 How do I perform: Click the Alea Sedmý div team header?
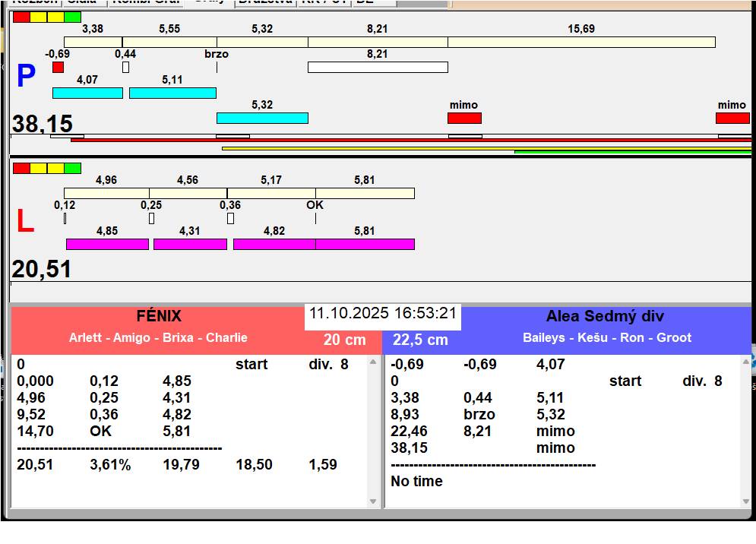(x=605, y=316)
